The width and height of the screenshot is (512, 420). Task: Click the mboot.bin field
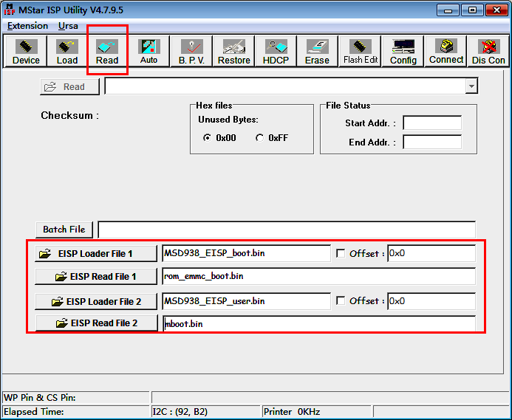point(319,324)
